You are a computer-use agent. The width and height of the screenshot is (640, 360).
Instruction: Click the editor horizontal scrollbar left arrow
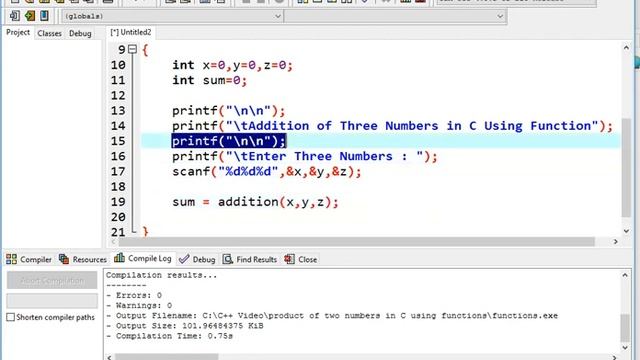coord(113,242)
